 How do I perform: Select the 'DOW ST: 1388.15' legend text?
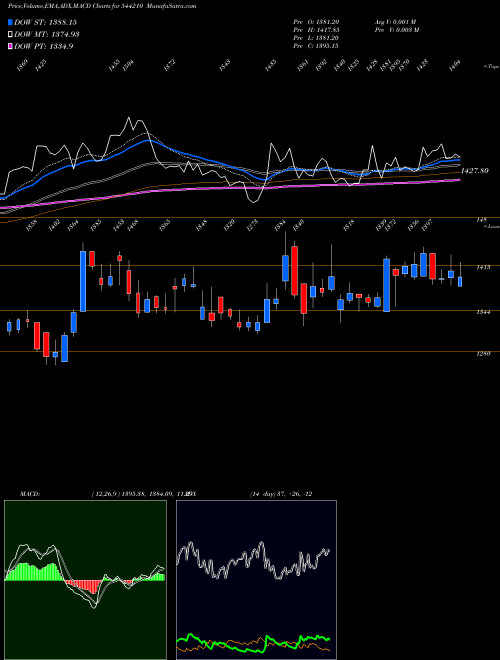coord(45,22)
